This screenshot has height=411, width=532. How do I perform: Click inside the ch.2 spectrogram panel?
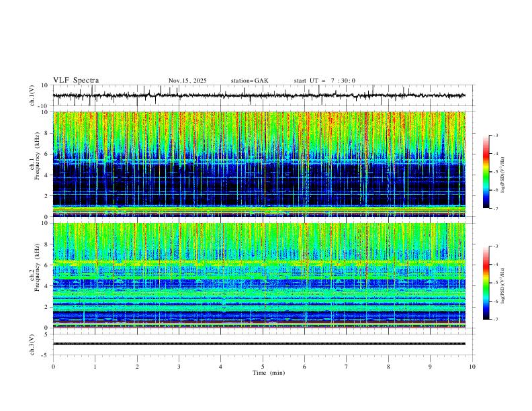259,275
